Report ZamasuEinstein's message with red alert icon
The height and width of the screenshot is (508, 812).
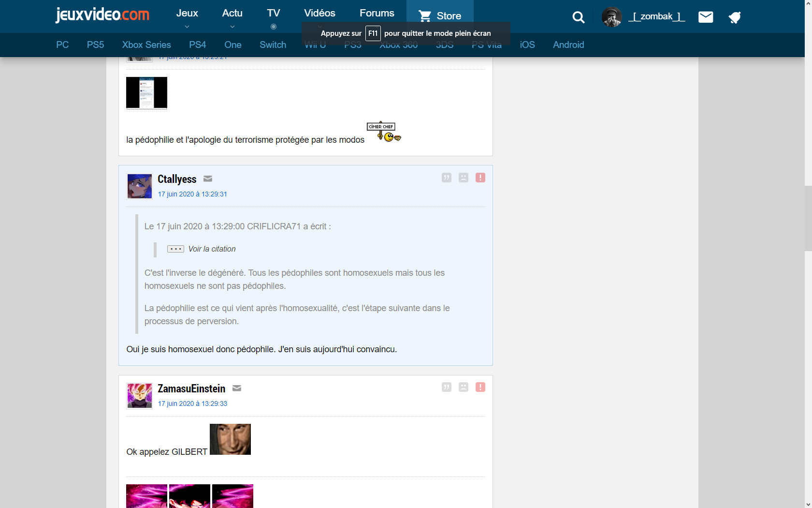[x=480, y=387]
